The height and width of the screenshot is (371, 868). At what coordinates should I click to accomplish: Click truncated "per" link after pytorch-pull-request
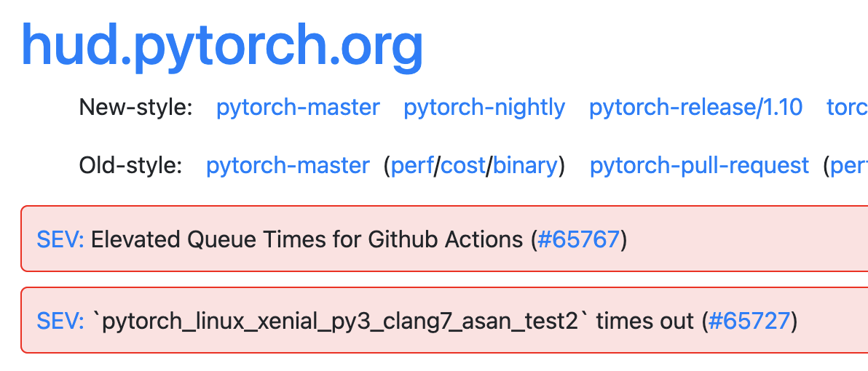coord(849,166)
